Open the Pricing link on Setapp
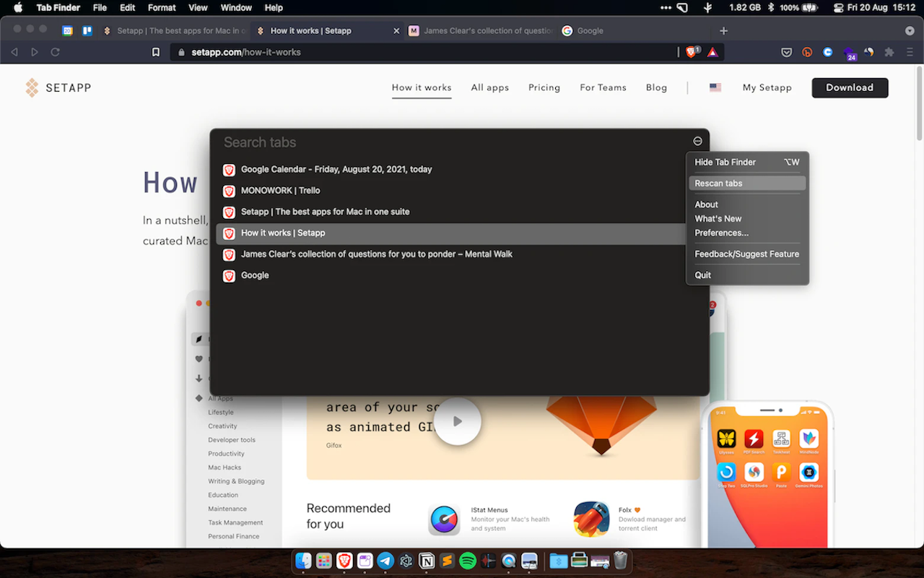This screenshot has width=924, height=578. (544, 87)
